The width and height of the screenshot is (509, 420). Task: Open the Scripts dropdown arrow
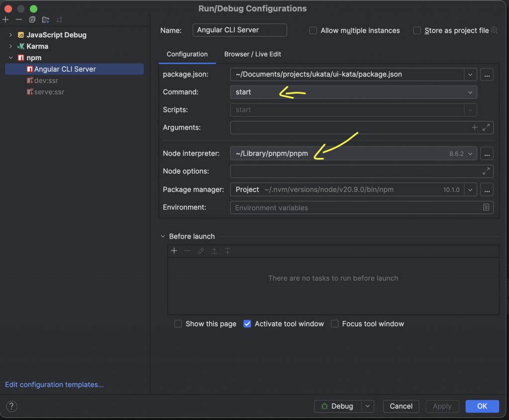point(470,110)
